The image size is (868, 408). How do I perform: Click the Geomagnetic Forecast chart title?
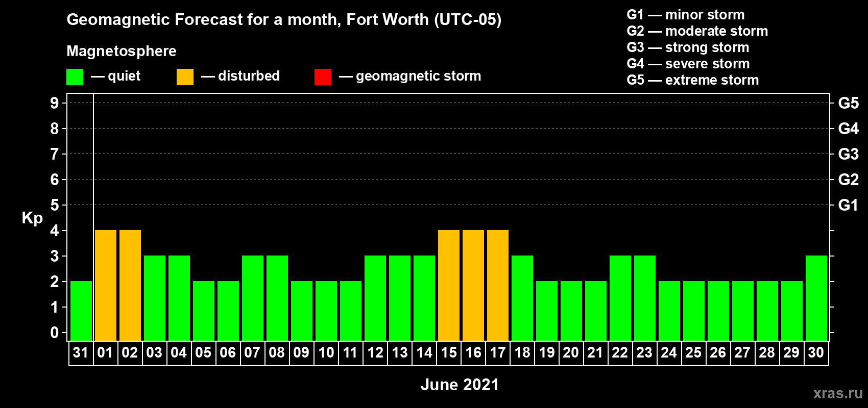(x=284, y=19)
